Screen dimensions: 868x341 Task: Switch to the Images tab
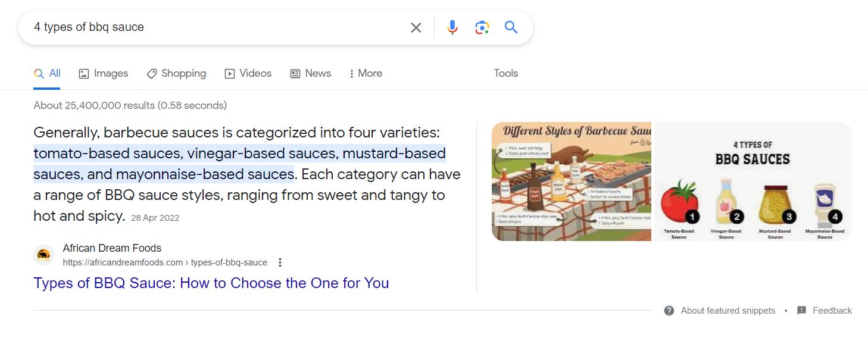[104, 73]
